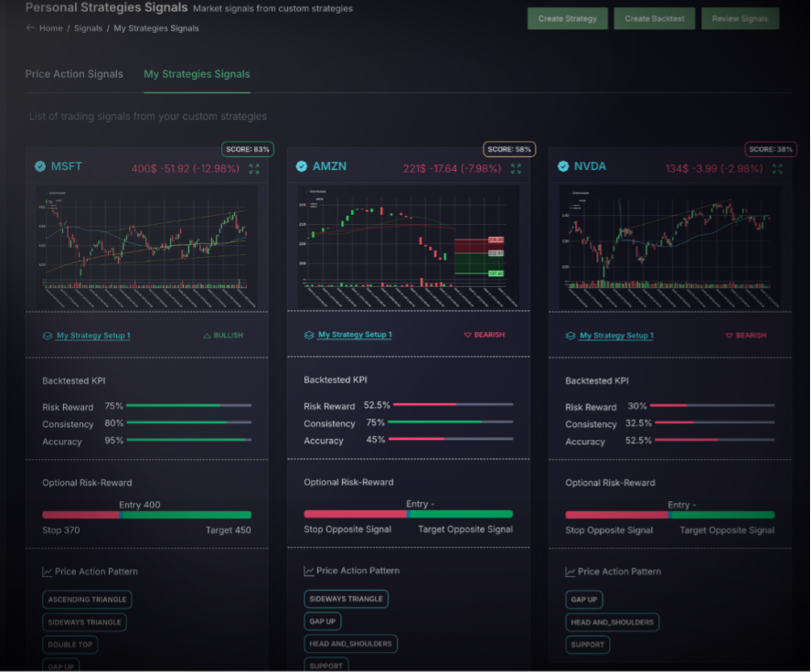Select the My Strategies Signals tab
The height and width of the screenshot is (672, 811).
point(197,74)
